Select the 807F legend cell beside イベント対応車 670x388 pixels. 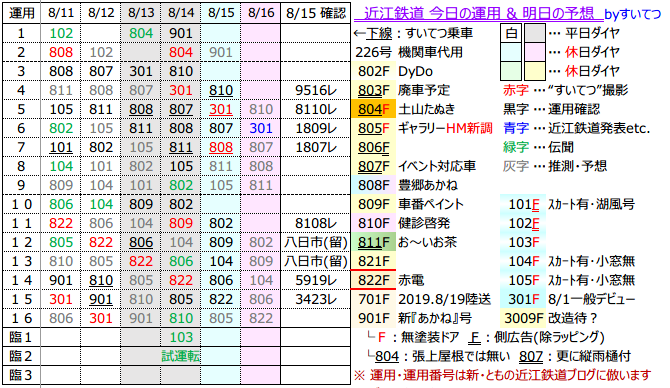coord(373,166)
